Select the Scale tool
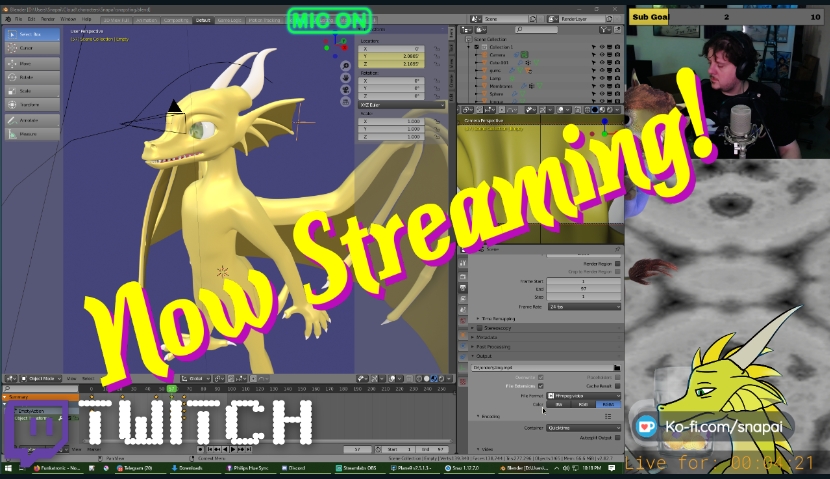Screen dimensions: 830x479 click(x=32, y=91)
